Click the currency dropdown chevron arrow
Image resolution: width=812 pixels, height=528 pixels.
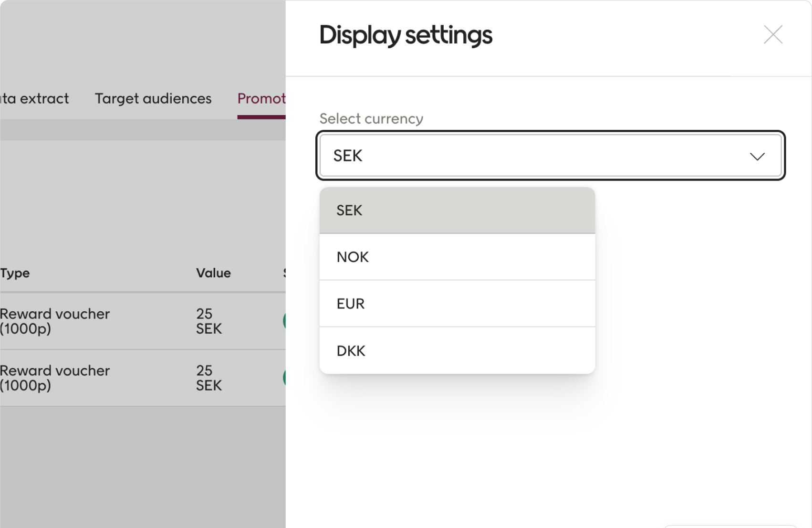pyautogui.click(x=757, y=157)
